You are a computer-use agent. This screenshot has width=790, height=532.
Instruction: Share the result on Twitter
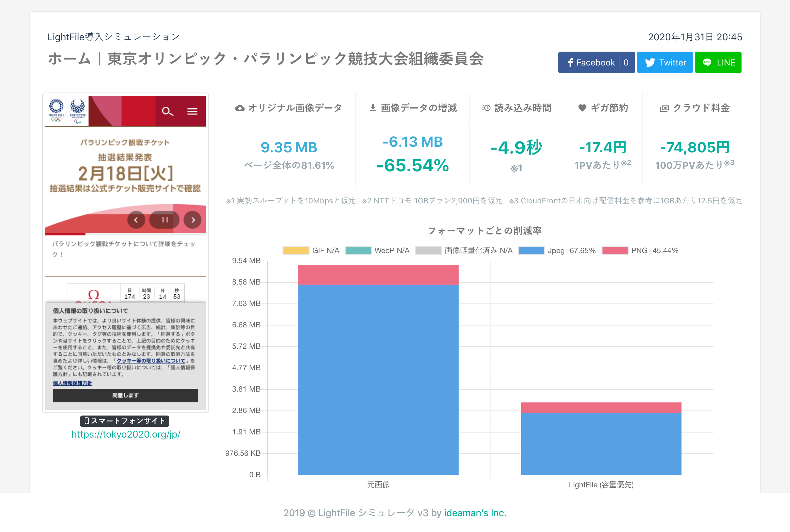665,62
